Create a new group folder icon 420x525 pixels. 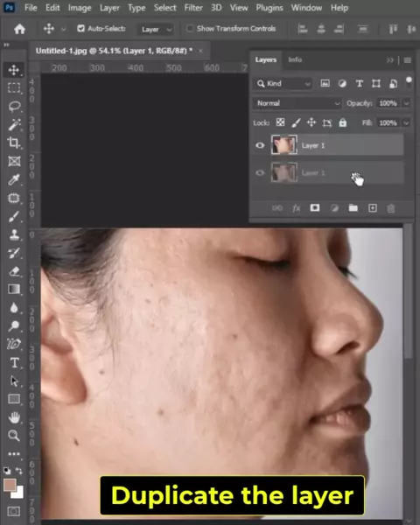(x=353, y=208)
